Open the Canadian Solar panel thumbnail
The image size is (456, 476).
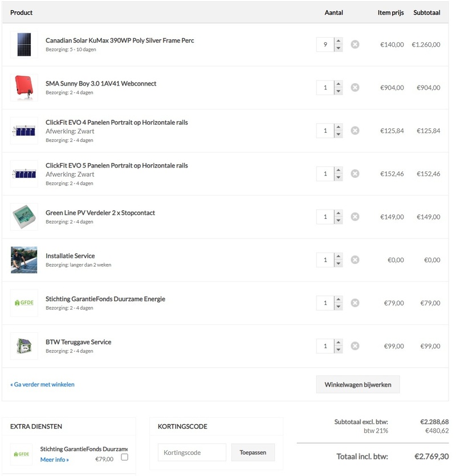(24, 44)
